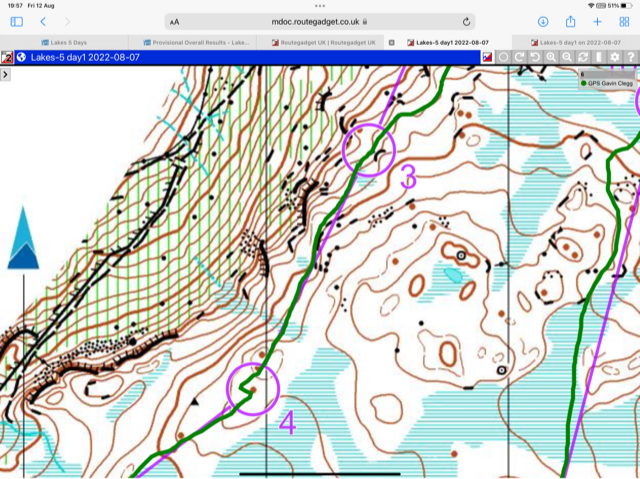The height and width of the screenshot is (479, 640).
Task: Go back to the previous page
Action: click(x=43, y=21)
